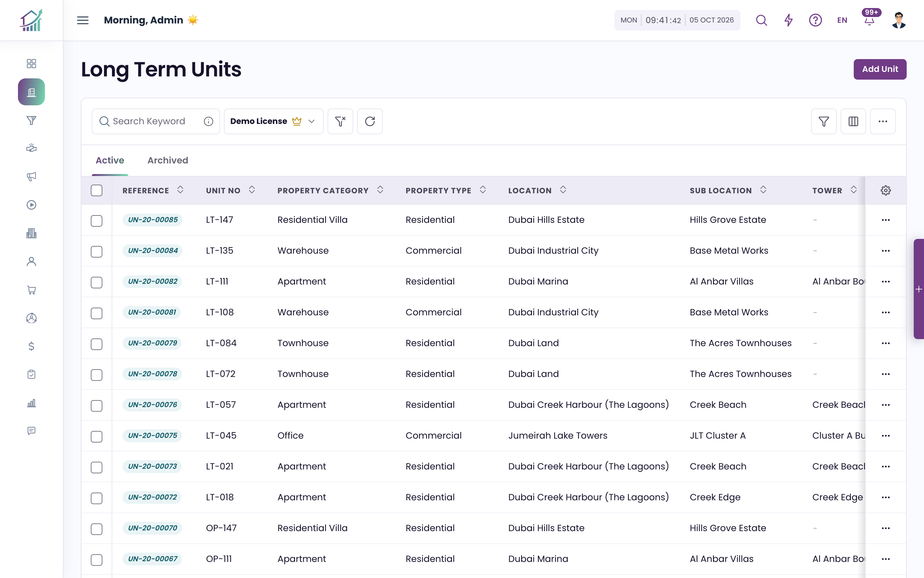The height and width of the screenshot is (578, 924).
Task: Click the clear filters funnel-x icon
Action: tap(340, 121)
